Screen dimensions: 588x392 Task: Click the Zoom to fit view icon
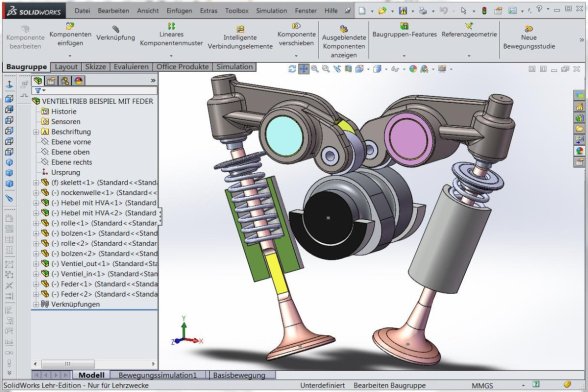pyautogui.click(x=314, y=69)
